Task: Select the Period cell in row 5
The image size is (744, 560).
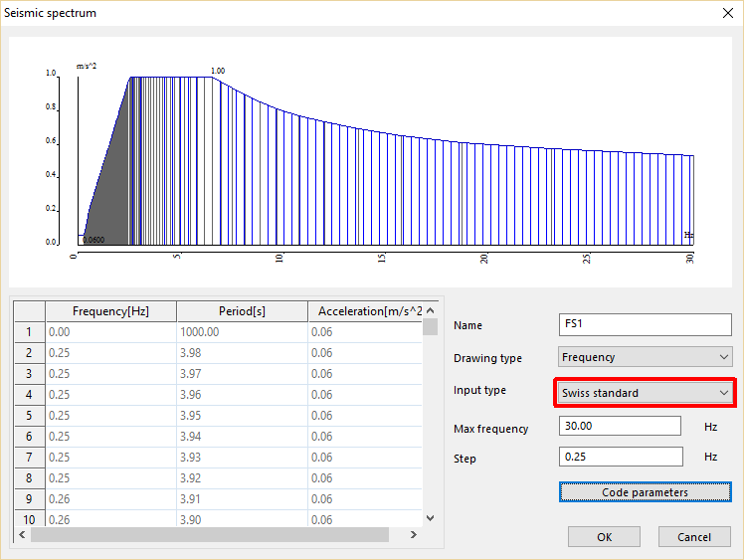Action: pos(242,415)
